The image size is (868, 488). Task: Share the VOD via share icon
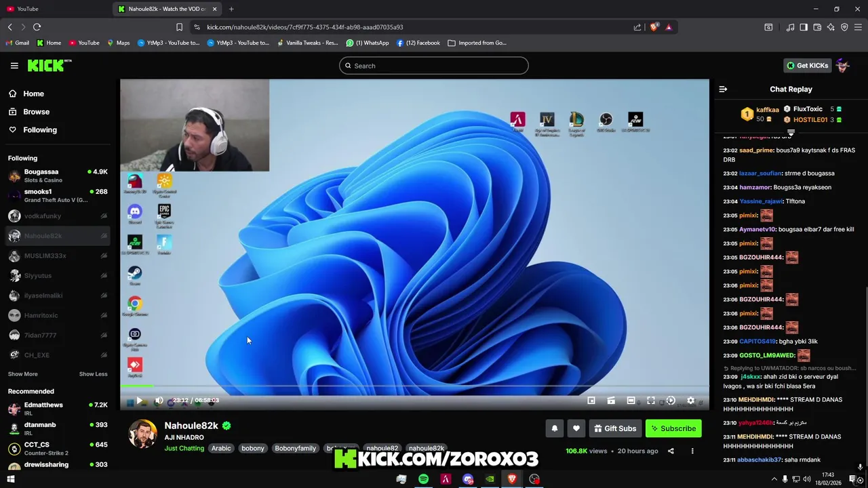click(671, 451)
